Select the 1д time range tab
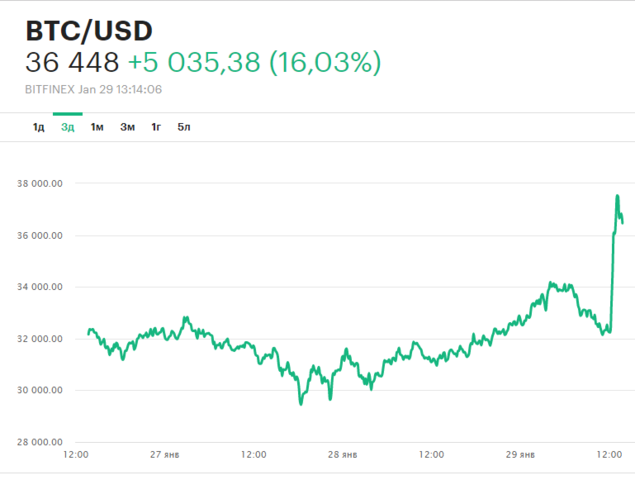The width and height of the screenshot is (635, 480). point(38,127)
